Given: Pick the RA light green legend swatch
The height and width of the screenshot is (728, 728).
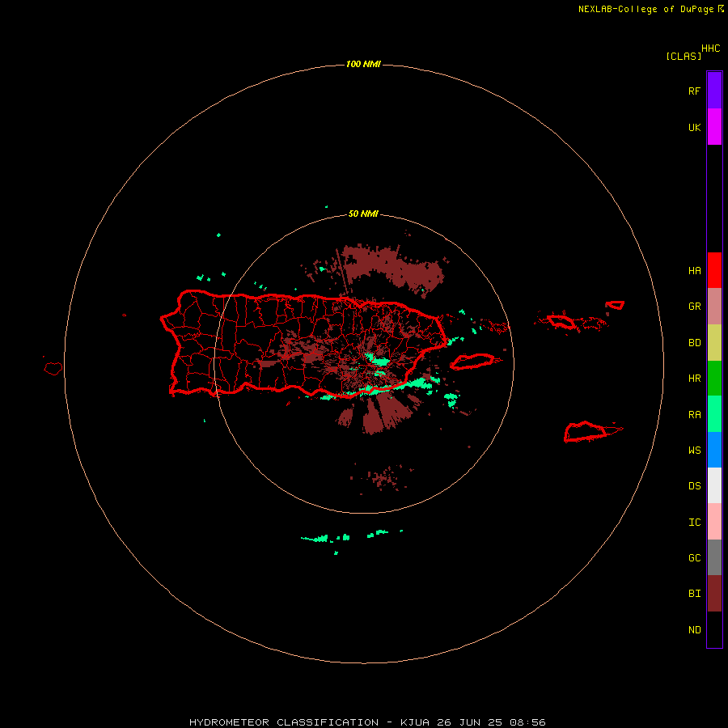Looking at the screenshot, I should pyautogui.click(x=714, y=414).
